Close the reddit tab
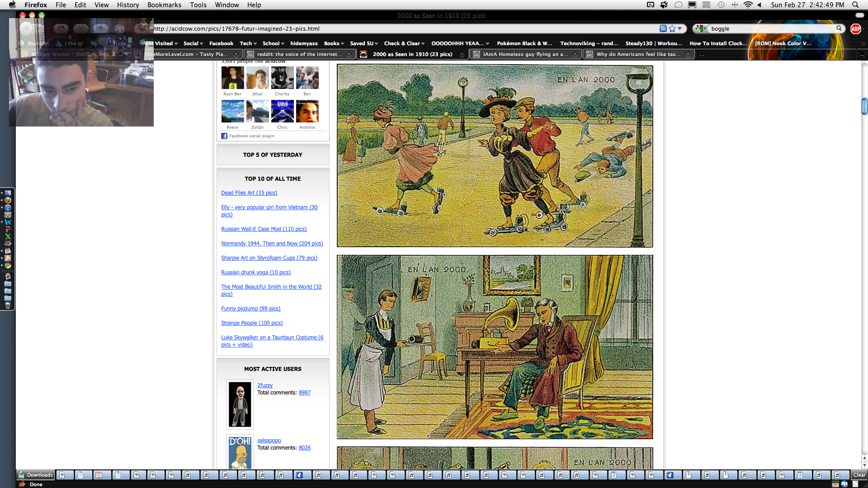The height and width of the screenshot is (488, 868). (349, 54)
